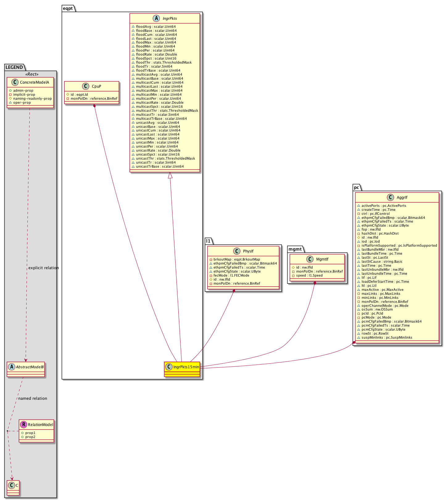The width and height of the screenshot is (448, 501).
Task: Select the mgmt package tab label
Action: coord(295,249)
